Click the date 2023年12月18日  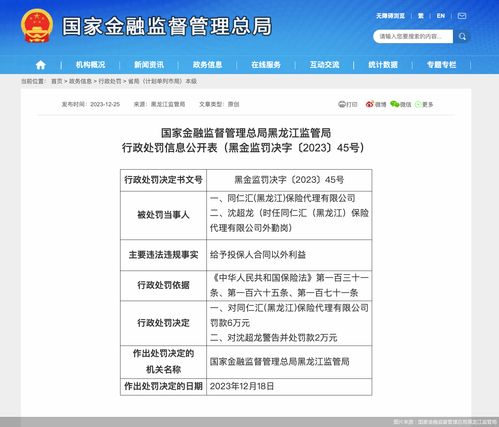click(242, 386)
